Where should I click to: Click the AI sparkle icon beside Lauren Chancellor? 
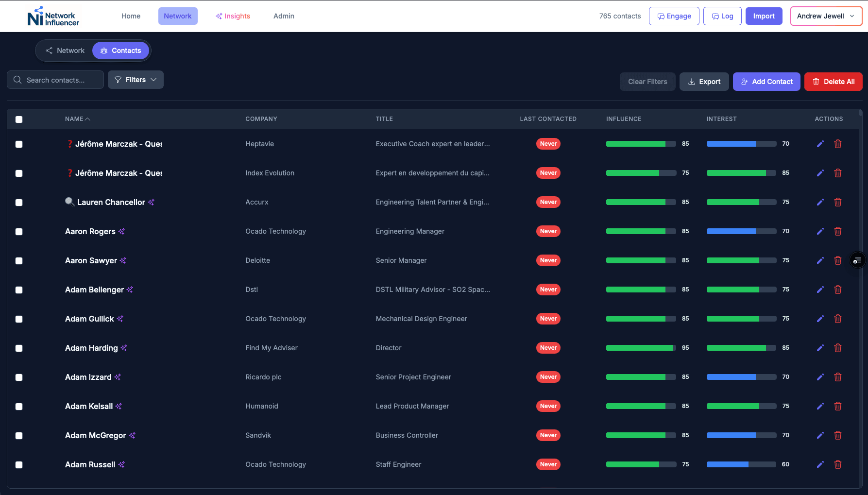click(151, 202)
